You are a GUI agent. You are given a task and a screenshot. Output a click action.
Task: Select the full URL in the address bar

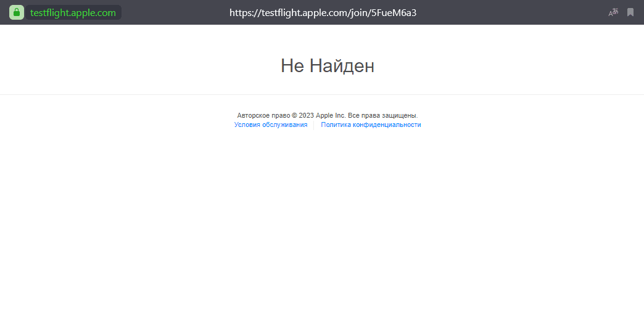[x=323, y=12]
